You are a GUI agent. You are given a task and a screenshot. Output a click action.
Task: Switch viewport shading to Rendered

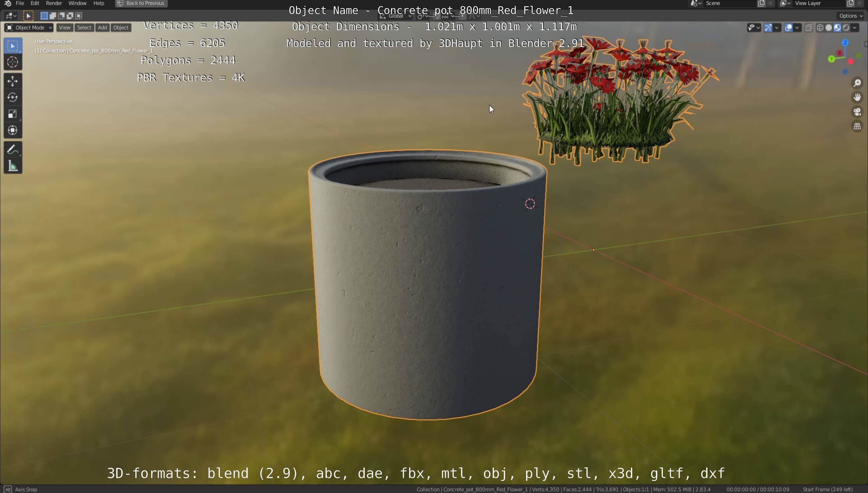point(846,28)
